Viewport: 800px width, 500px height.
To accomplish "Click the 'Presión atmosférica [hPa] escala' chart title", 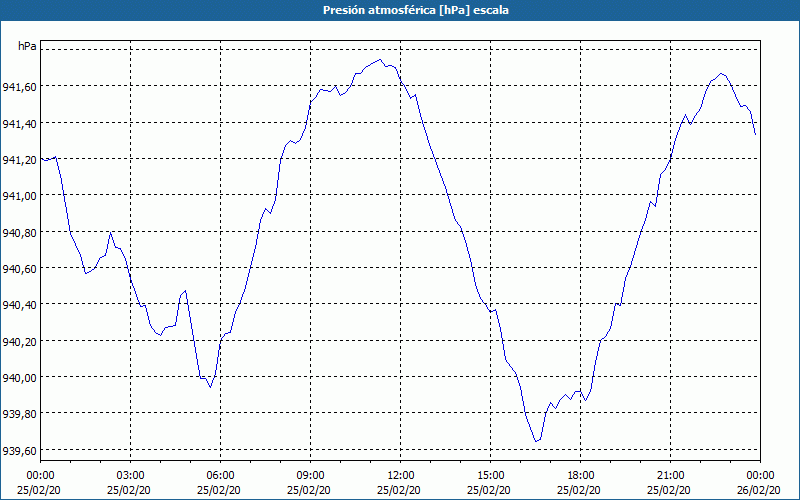I will click(416, 10).
